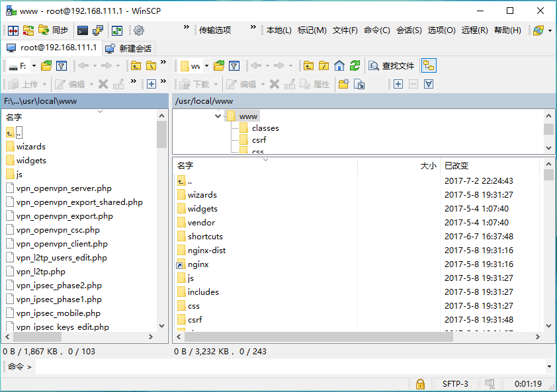The height and width of the screenshot is (392, 557).
Task: Collapse the www tree node
Action: [218, 116]
